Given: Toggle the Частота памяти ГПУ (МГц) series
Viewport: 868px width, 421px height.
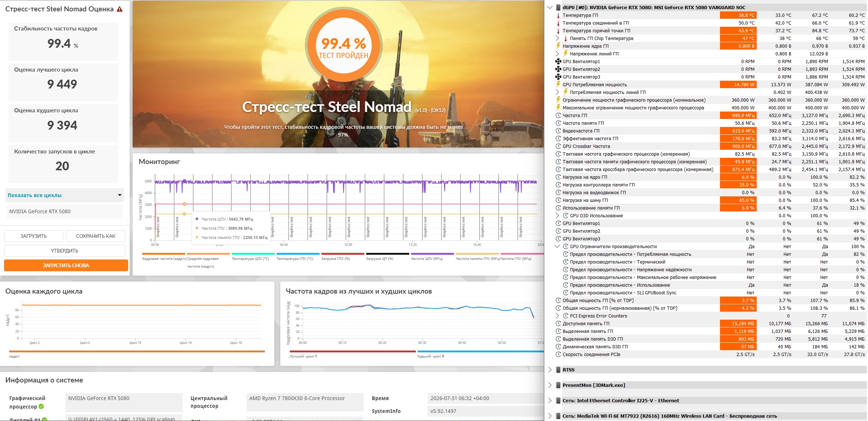Looking at the screenshot, I should 477,257.
